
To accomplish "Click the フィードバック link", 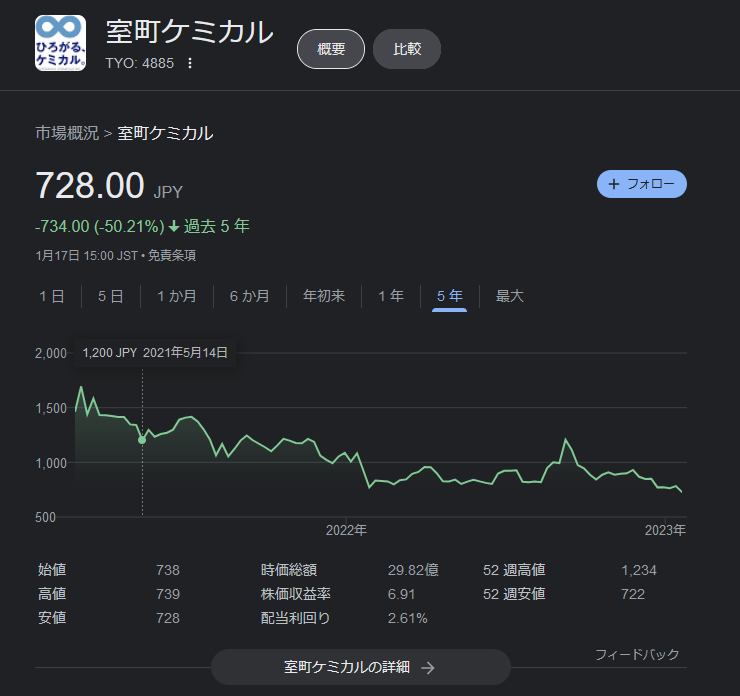I will tap(637, 654).
